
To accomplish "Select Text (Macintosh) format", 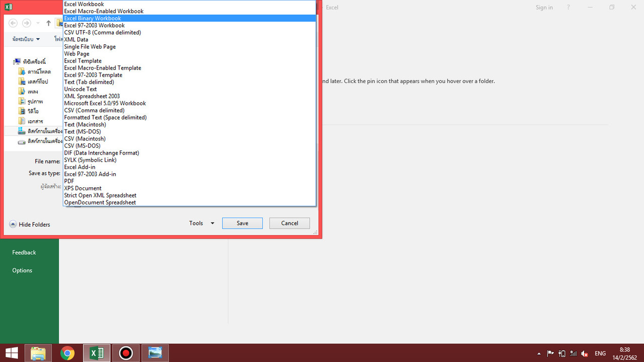I will pos(190,124).
